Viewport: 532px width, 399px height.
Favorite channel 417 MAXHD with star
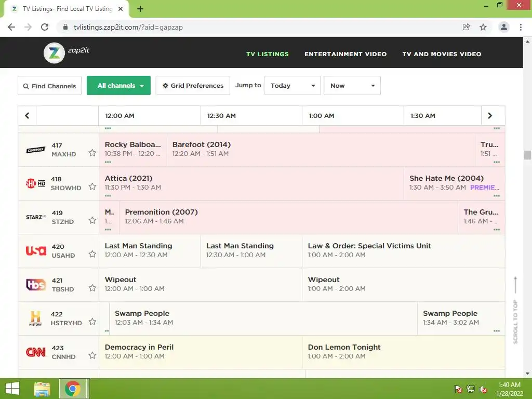[x=92, y=153]
